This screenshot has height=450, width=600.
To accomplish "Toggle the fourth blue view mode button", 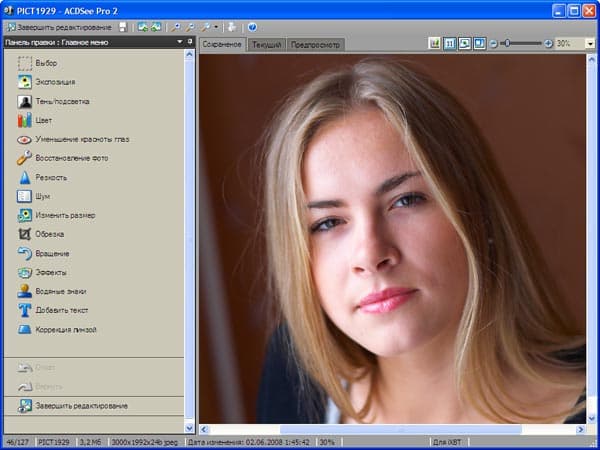I will (479, 44).
